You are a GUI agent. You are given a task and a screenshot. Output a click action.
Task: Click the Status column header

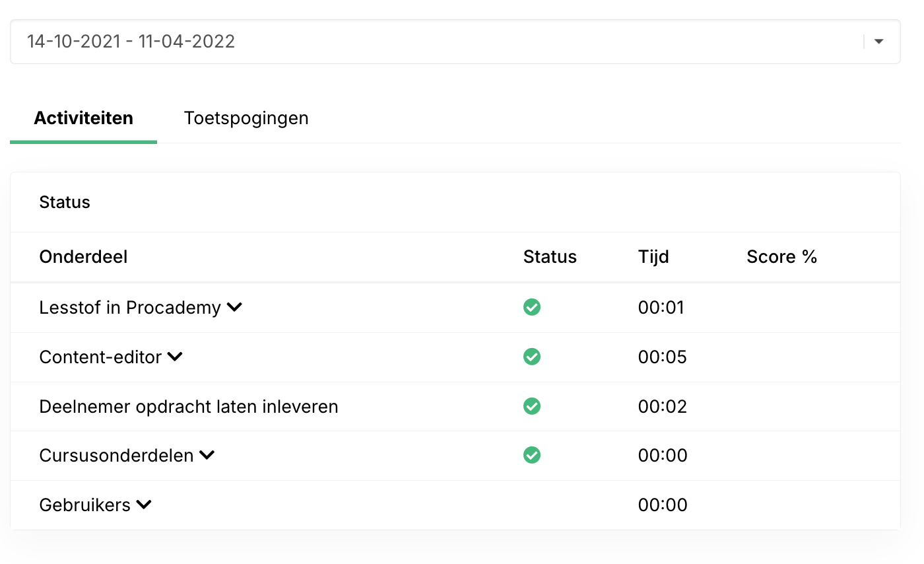[x=550, y=257]
